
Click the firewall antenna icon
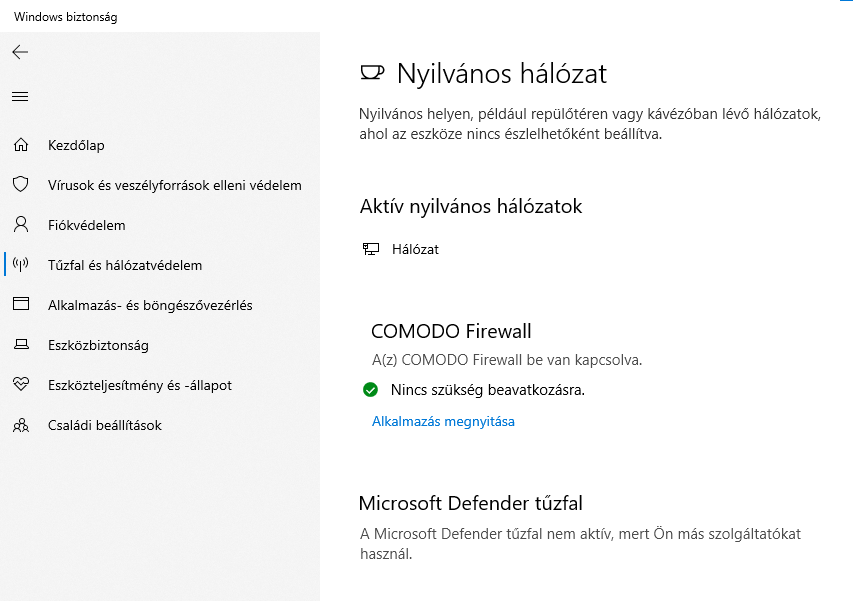[21, 265]
